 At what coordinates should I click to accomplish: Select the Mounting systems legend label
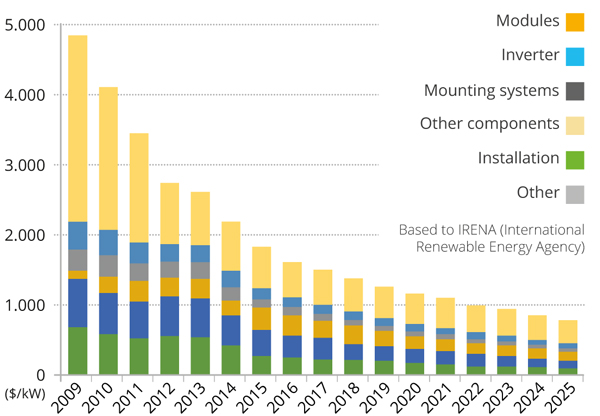490,90
